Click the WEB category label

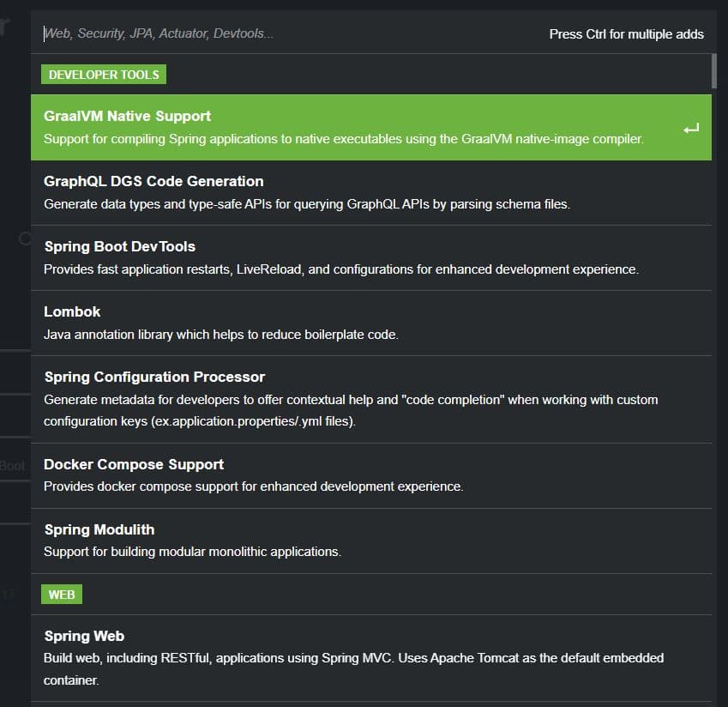62,594
